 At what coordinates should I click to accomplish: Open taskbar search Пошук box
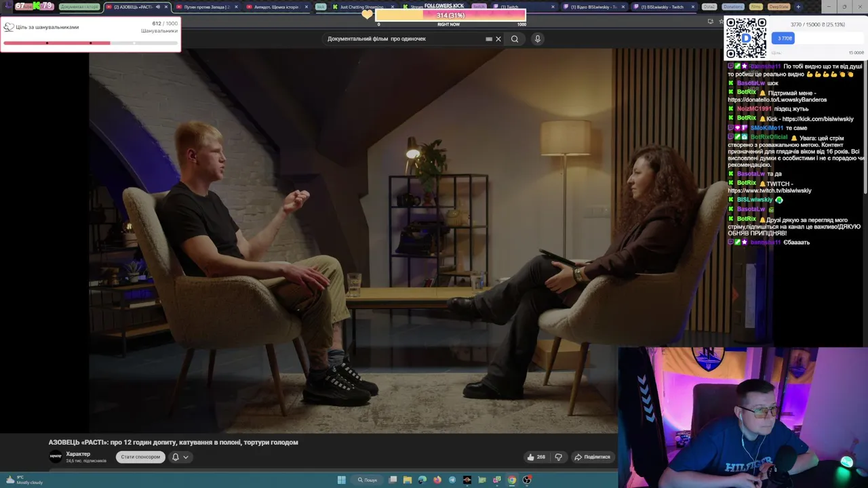368,480
